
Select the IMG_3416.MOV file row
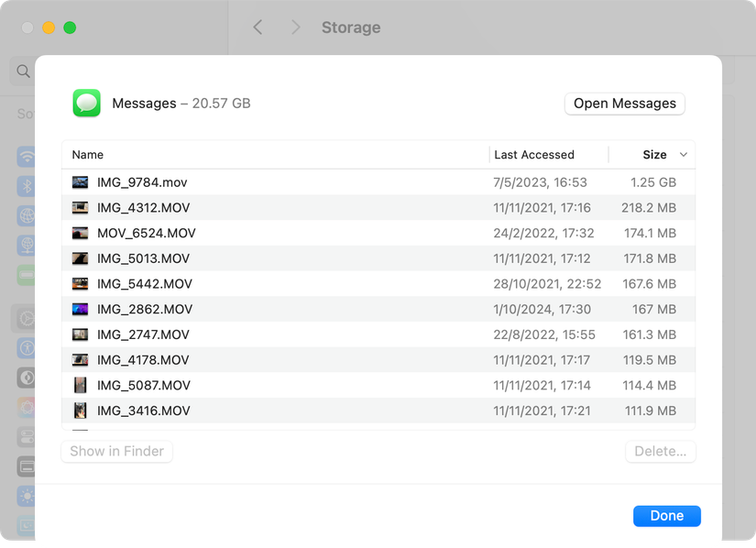point(275,411)
